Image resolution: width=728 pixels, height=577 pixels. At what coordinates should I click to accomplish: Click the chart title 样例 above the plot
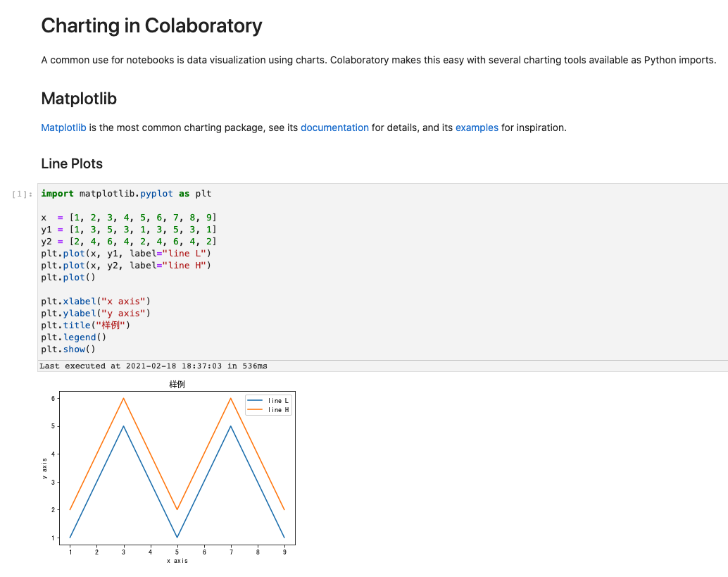(177, 385)
